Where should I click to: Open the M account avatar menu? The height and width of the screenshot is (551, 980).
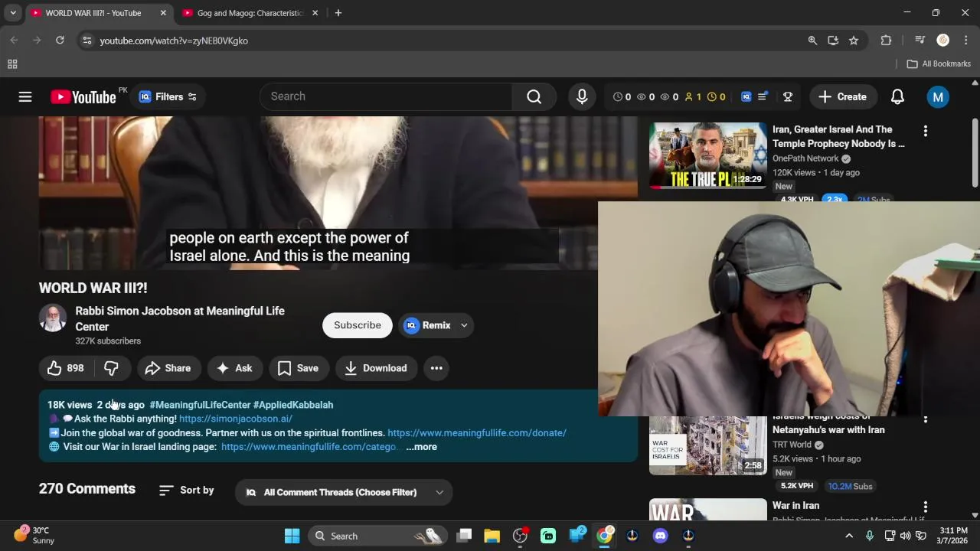click(x=938, y=97)
